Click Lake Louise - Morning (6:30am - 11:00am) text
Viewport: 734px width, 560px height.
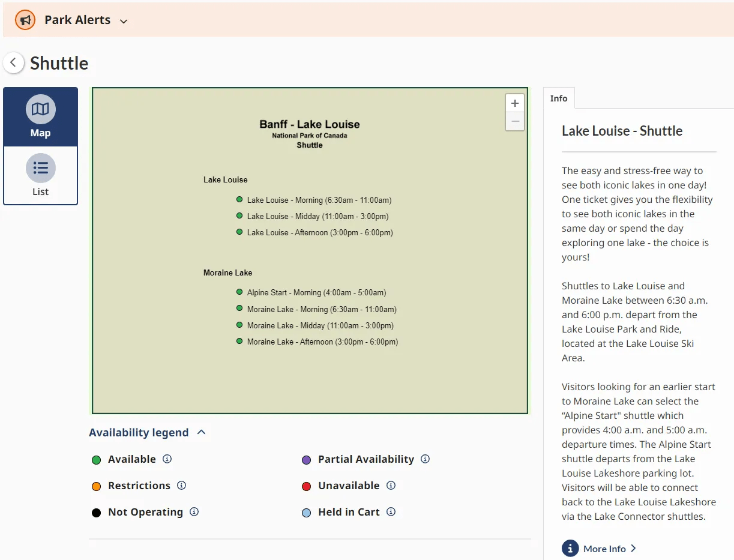pyautogui.click(x=319, y=200)
